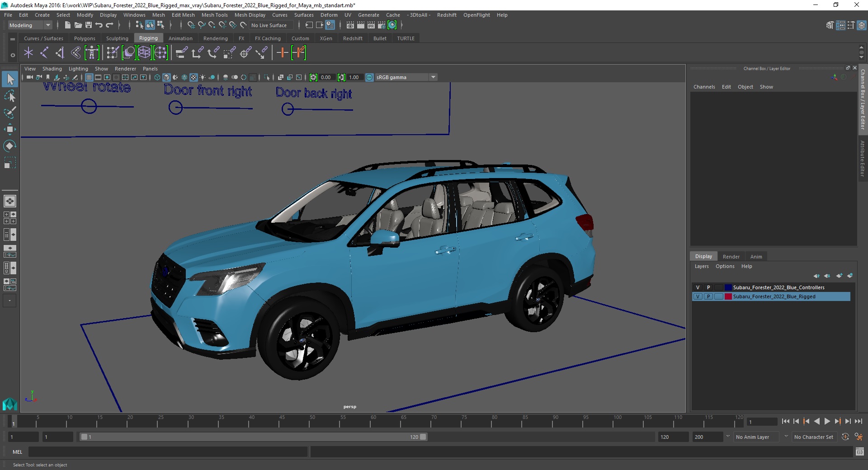The height and width of the screenshot is (470, 868).
Task: Activate the Select tool in the toolbox
Action: coord(10,80)
